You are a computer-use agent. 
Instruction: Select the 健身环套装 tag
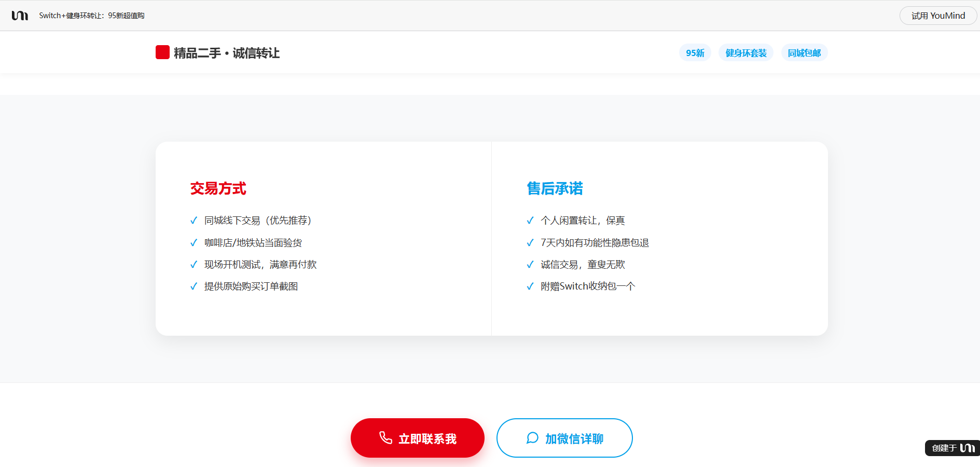pyautogui.click(x=746, y=53)
